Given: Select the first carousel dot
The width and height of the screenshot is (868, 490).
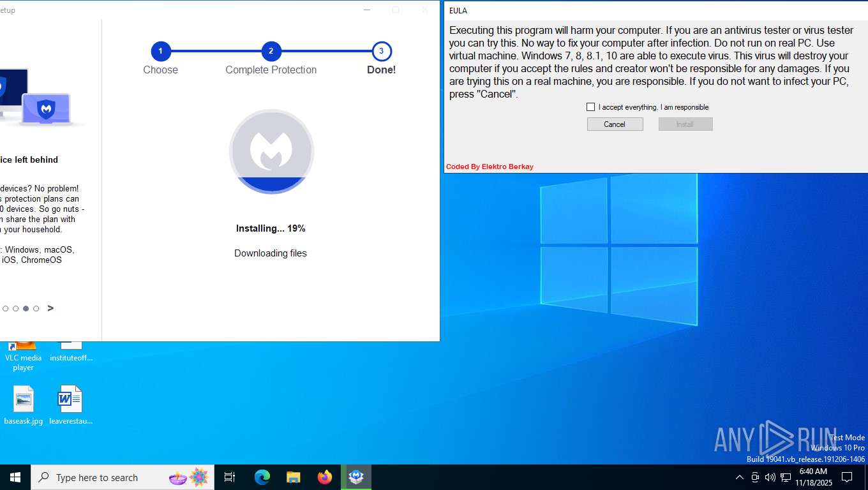Looking at the screenshot, I should pos(5,309).
